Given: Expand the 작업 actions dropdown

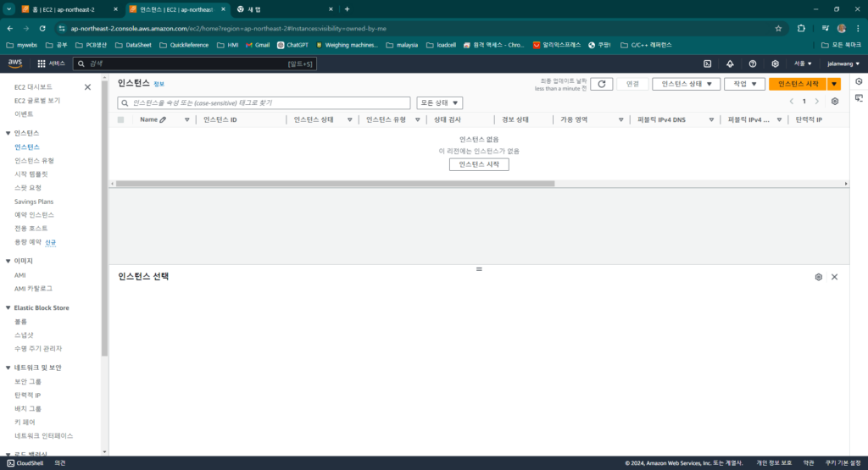Looking at the screenshot, I should pyautogui.click(x=744, y=84).
